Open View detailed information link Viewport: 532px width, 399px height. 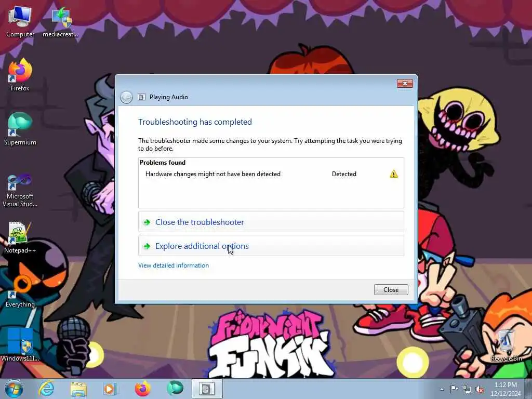[174, 265]
